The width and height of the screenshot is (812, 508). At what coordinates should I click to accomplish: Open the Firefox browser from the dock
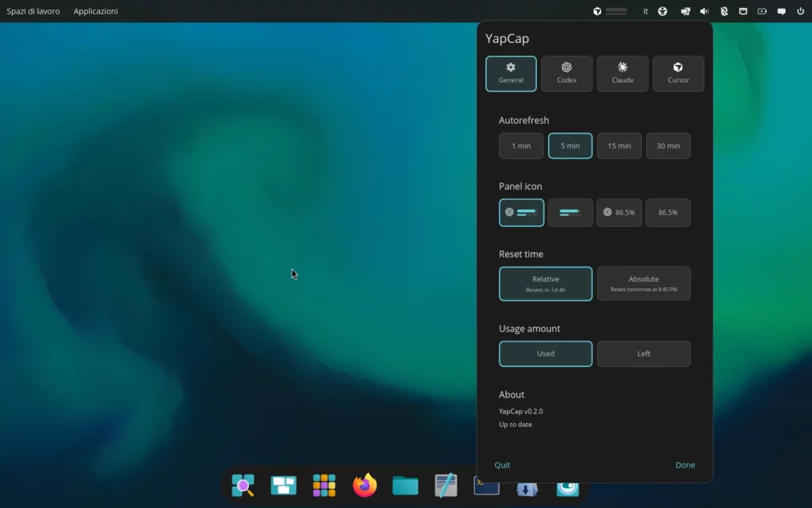coord(365,485)
